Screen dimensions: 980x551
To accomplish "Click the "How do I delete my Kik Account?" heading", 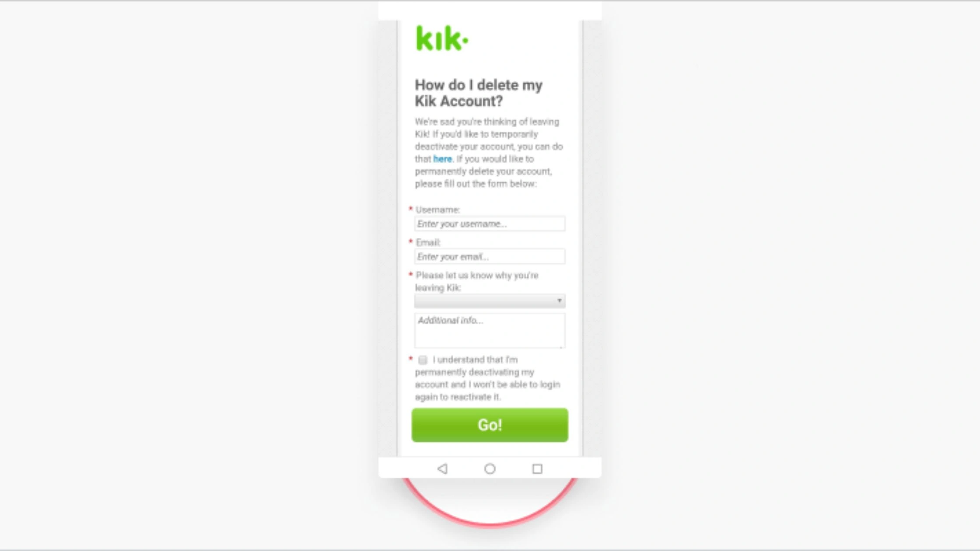I will click(x=479, y=93).
